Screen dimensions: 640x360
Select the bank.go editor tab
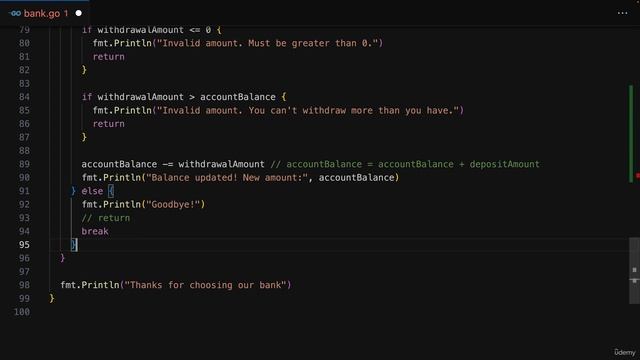point(45,13)
